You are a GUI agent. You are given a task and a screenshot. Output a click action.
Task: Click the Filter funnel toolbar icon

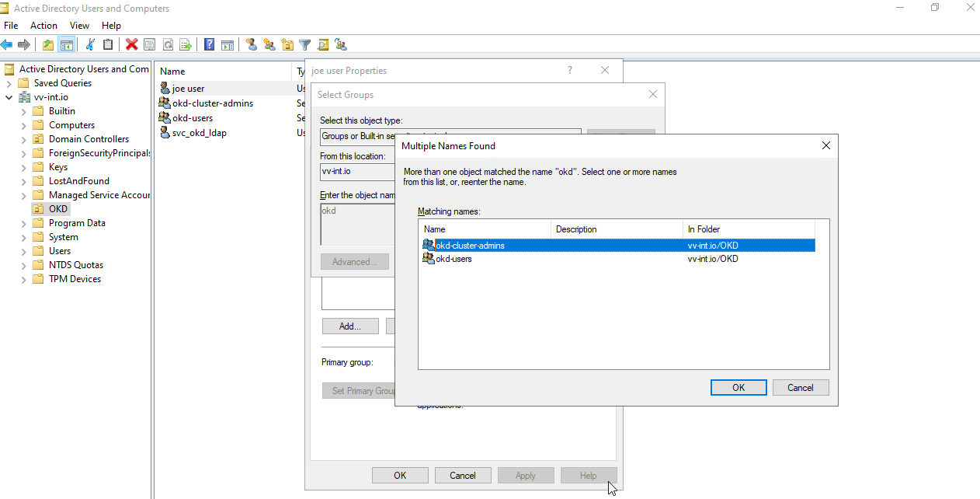coord(305,44)
